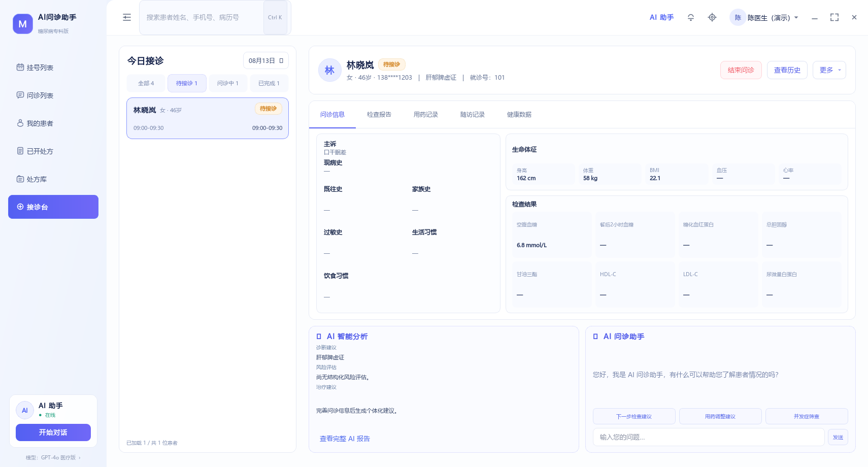This screenshot has height=467, width=868.
Task: Click the 输入您的问题 input field
Action: click(x=709, y=437)
